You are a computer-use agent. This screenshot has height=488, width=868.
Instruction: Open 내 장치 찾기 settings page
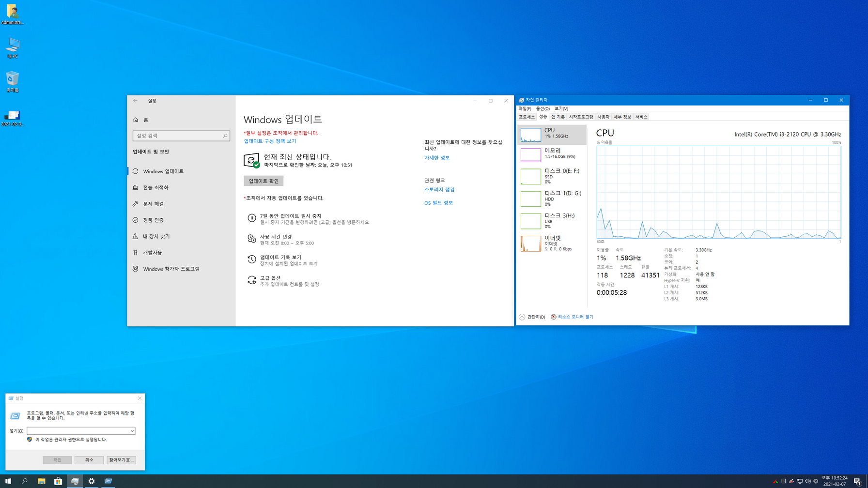click(181, 236)
